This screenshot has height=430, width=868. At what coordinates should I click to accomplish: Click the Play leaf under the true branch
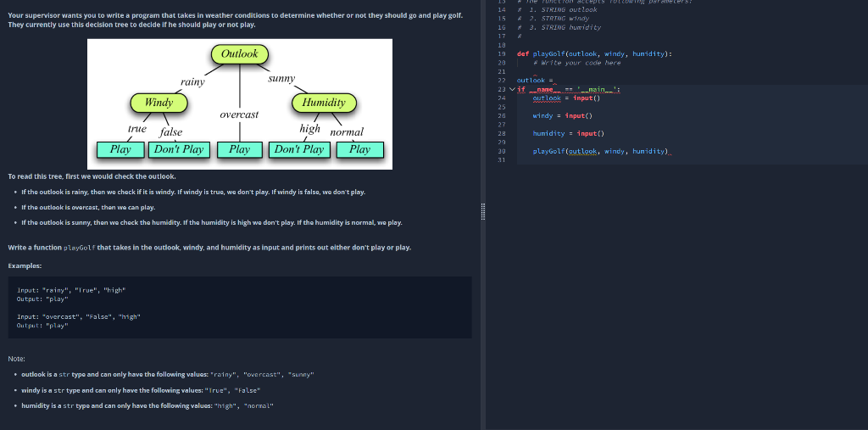120,149
